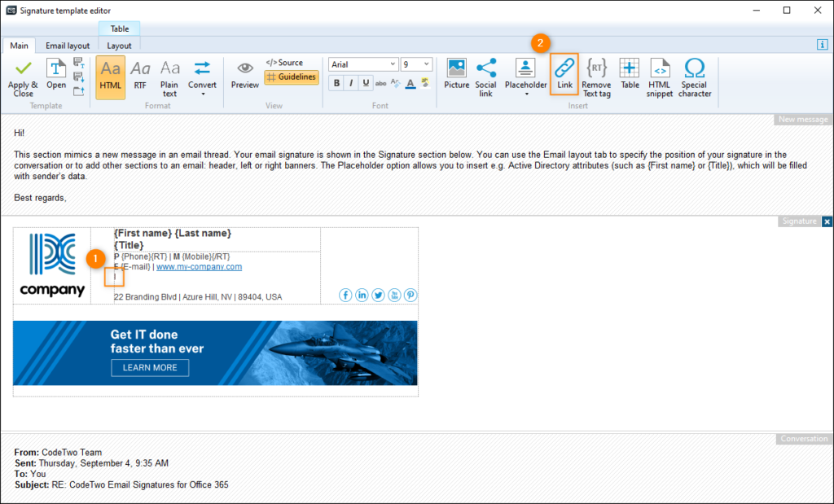Image resolution: width=834 pixels, height=504 pixels.
Task: Toggle bold formatting
Action: 336,82
